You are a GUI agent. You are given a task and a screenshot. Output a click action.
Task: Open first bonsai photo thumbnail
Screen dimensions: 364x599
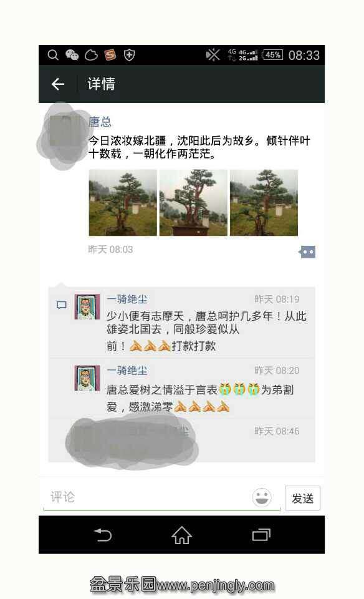tap(123, 202)
